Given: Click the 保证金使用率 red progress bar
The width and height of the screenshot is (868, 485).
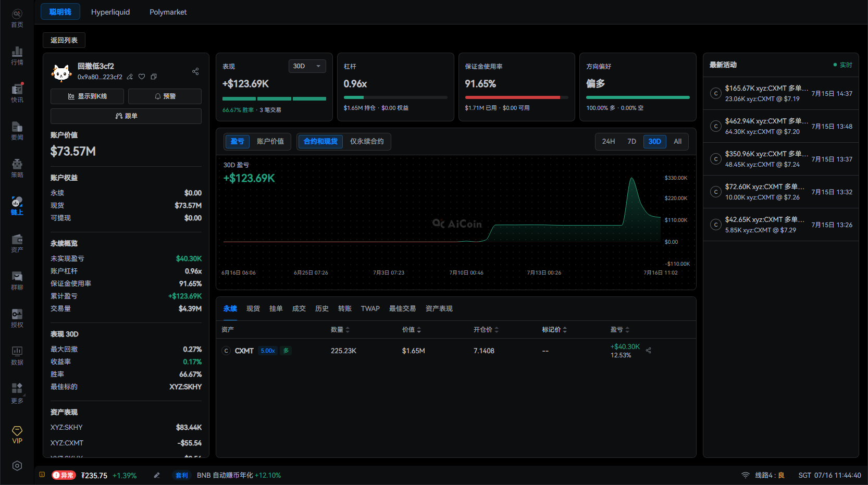Looking at the screenshot, I should [517, 97].
